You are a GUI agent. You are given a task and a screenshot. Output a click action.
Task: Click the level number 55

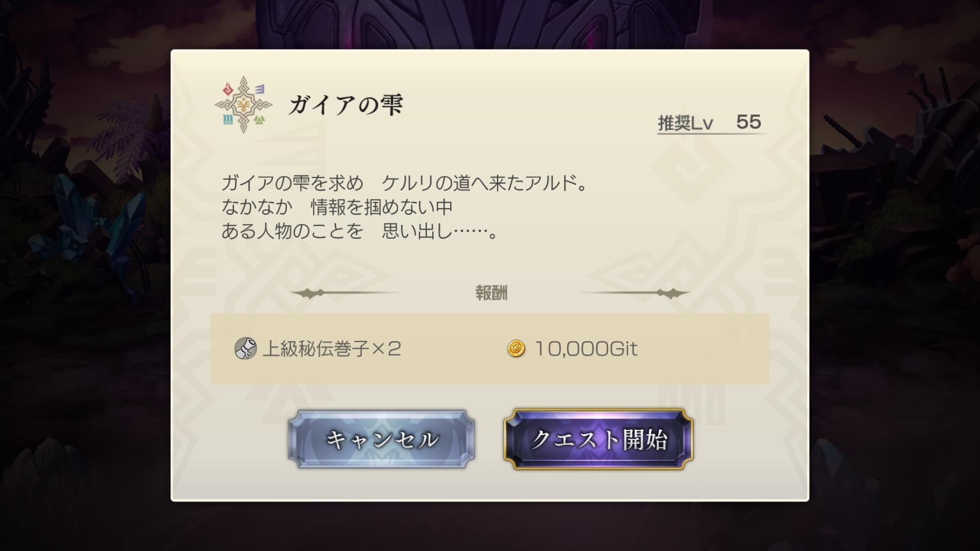[749, 122]
